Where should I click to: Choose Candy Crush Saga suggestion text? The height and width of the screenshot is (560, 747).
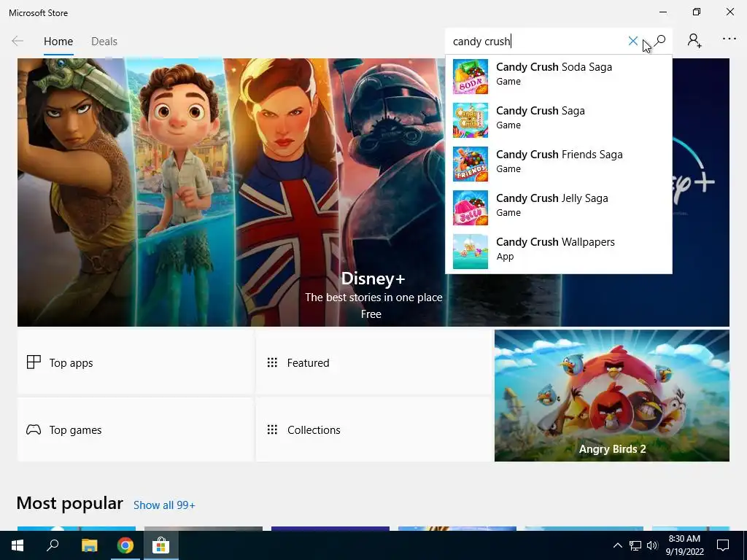click(541, 111)
